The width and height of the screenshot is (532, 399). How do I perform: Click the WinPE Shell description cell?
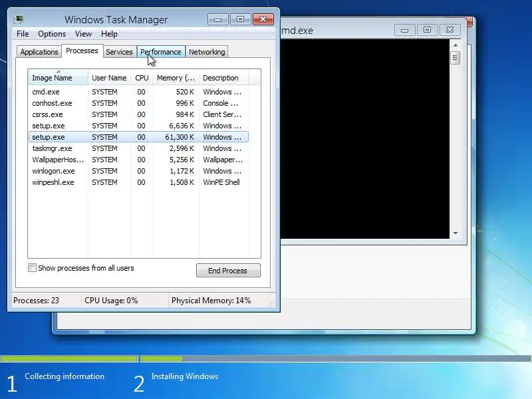[221, 182]
